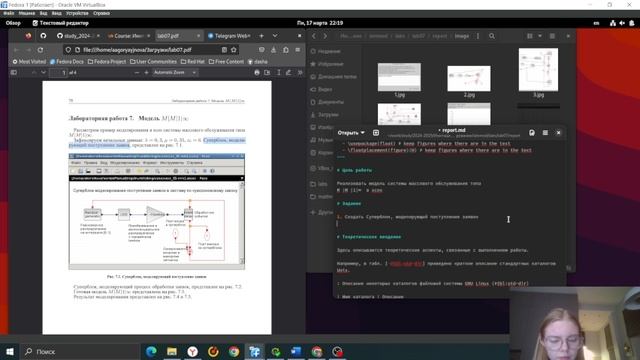The image size is (640, 360).
Task: Toggle PDF viewer sidebar
Action: click(x=14, y=72)
